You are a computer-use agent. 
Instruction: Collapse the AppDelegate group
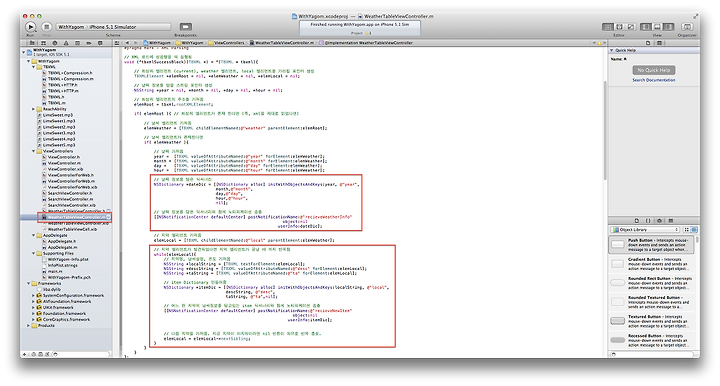pyautogui.click(x=34, y=235)
